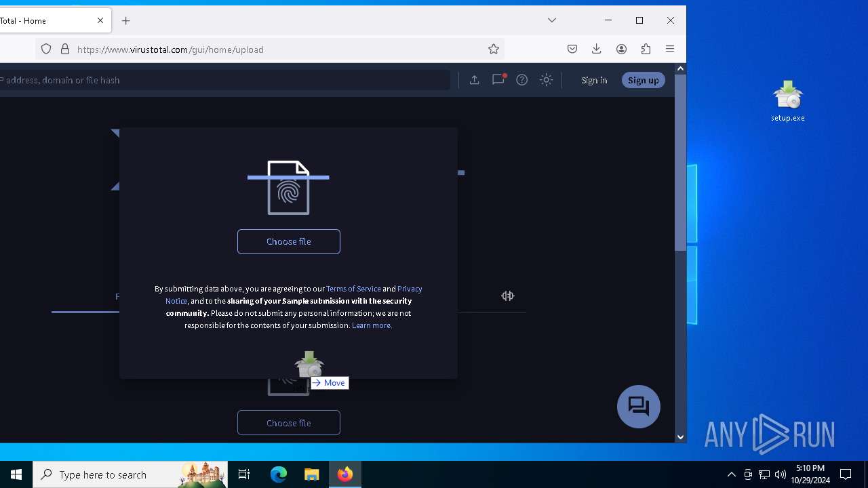This screenshot has width=868, height=488.
Task: Click the page scrollbar down arrow
Action: coord(680,437)
